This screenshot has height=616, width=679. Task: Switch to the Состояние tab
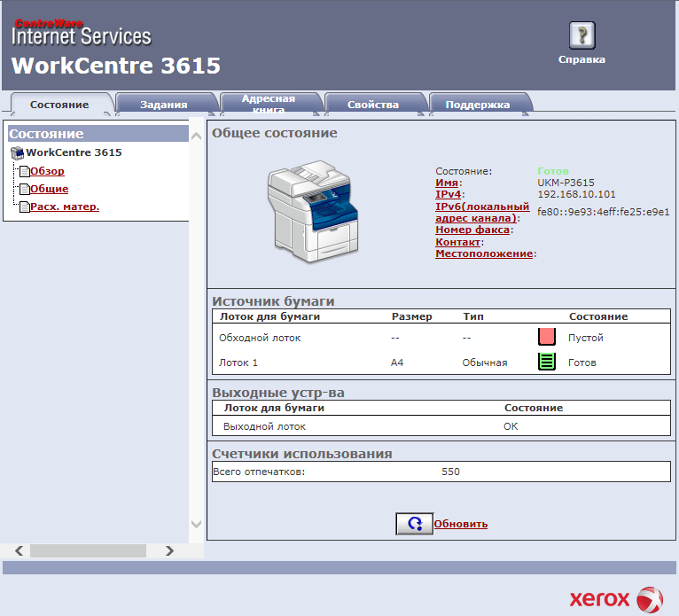click(59, 105)
